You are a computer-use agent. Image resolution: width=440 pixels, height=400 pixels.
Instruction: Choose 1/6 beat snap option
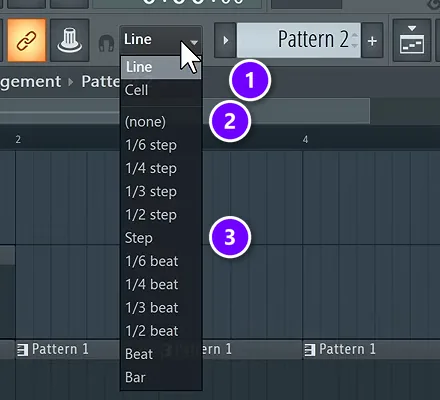(161, 261)
